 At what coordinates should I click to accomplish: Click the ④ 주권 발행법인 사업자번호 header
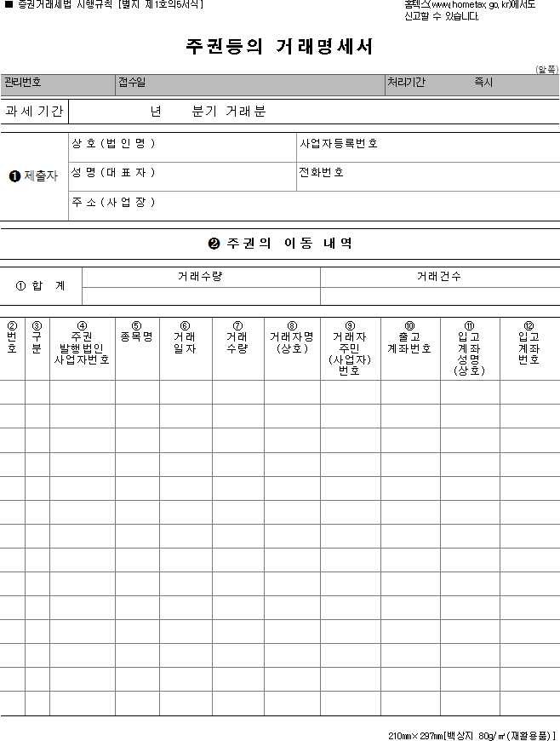click(83, 348)
